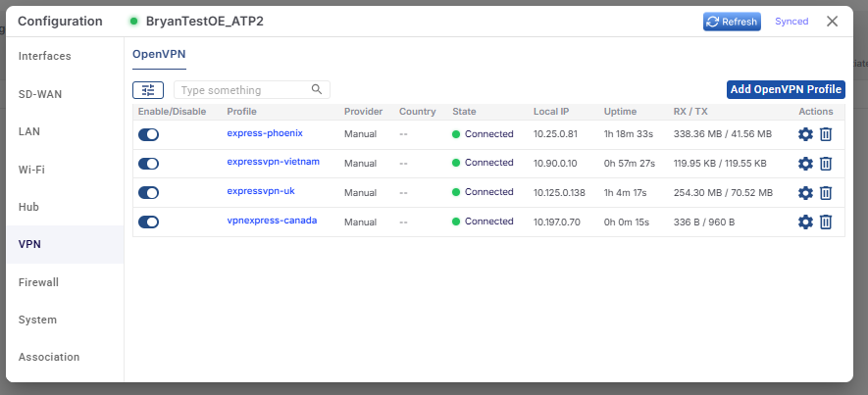Click Add OpenVPN Profile button
The width and height of the screenshot is (868, 395).
(786, 89)
